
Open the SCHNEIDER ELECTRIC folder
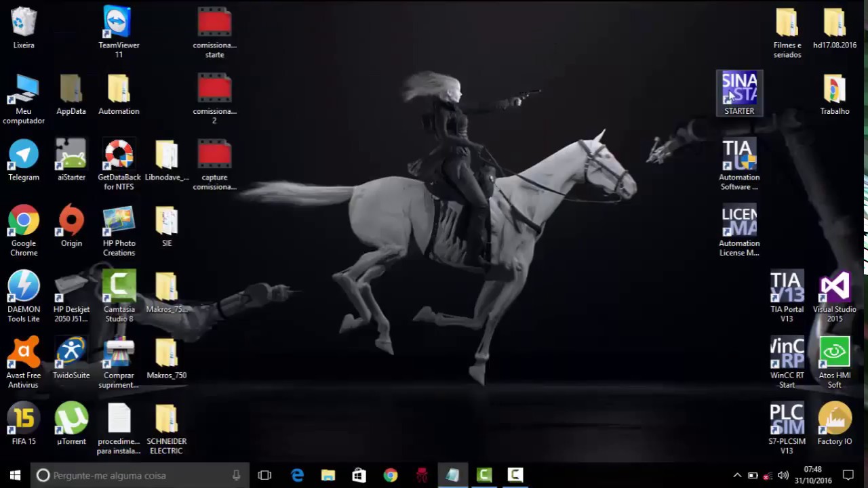click(x=166, y=428)
